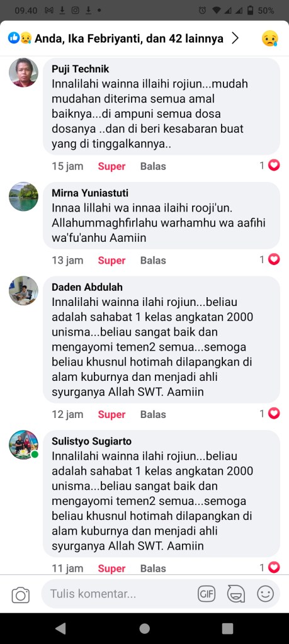The image size is (289, 644).
Task: Expand reactions list chevron next to 42 lainnya
Action: tap(235, 38)
